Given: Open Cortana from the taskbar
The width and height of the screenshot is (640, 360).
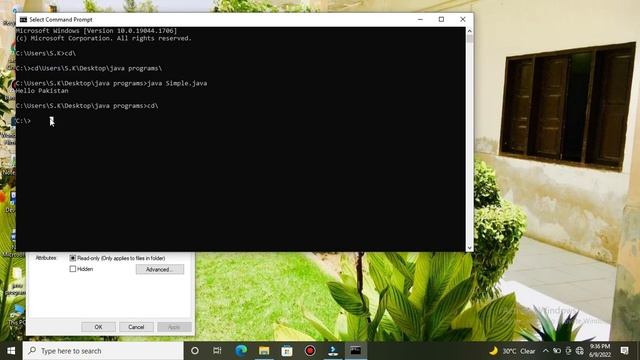Looking at the screenshot, I should point(195,351).
